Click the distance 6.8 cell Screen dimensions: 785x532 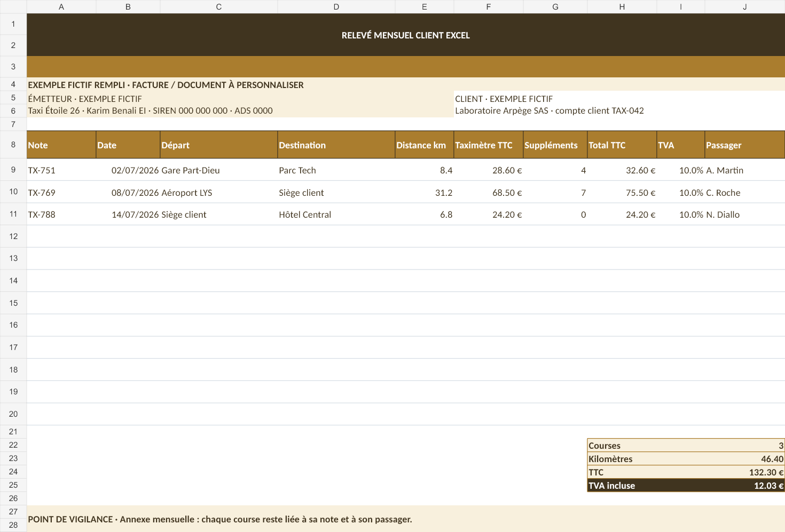tap(425, 214)
